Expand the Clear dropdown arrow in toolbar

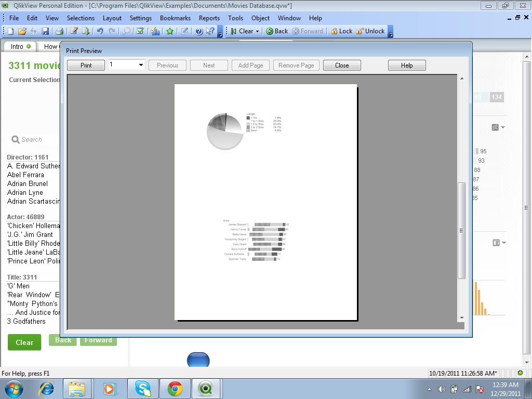click(257, 31)
